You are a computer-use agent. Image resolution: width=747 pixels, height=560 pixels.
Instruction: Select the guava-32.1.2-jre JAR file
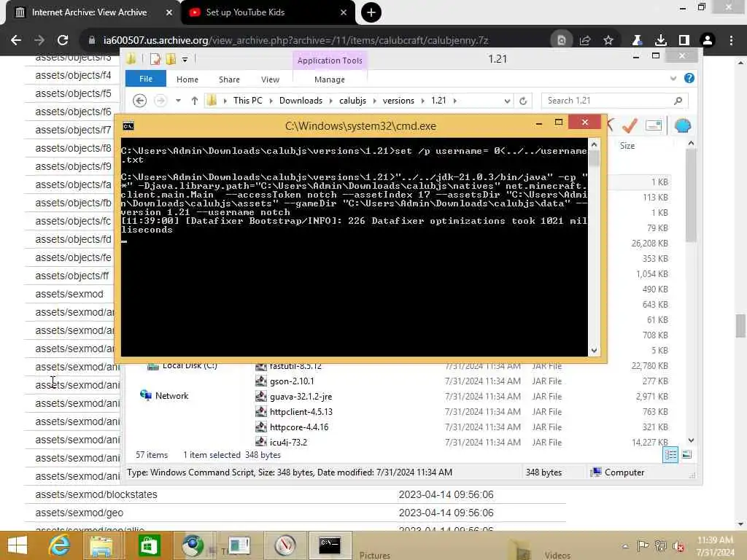[301, 396]
